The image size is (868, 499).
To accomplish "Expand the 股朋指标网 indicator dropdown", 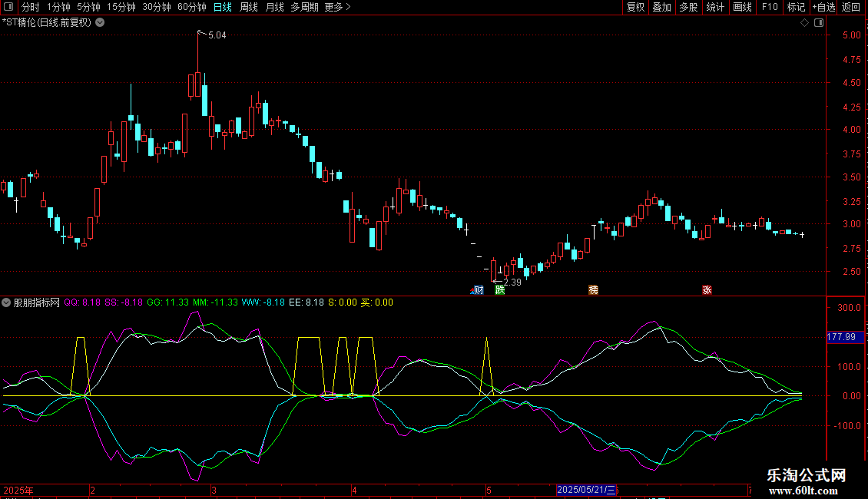I will point(7,302).
